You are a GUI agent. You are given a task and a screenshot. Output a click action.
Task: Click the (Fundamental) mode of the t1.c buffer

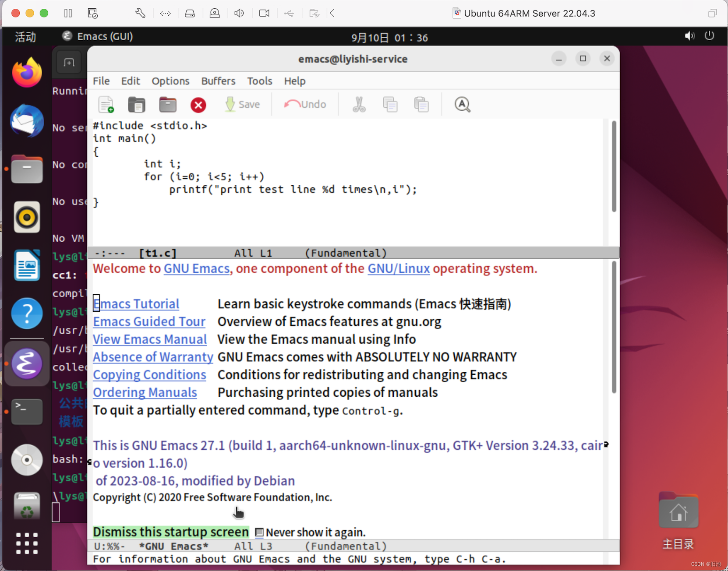pos(346,253)
